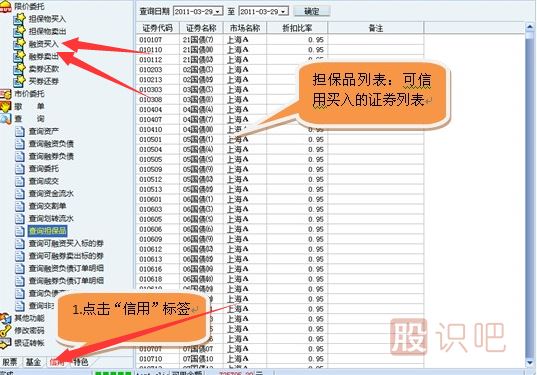Open the 查询融资负债 document icon
Screen dimensions: 537x375
pyautogui.click(x=20, y=143)
